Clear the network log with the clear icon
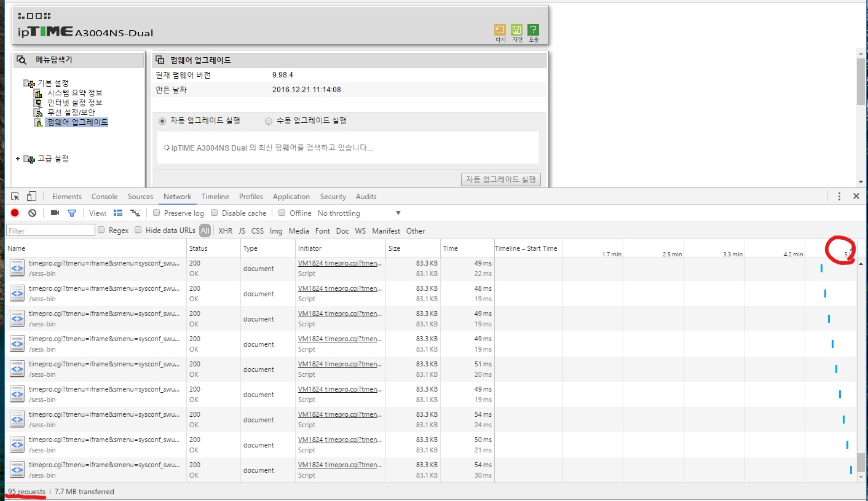Image resolution: width=868 pixels, height=501 pixels. [x=32, y=213]
